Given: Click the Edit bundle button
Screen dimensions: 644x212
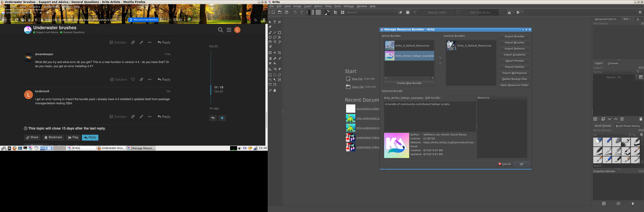Looking at the screenshot, I should 434,98.
